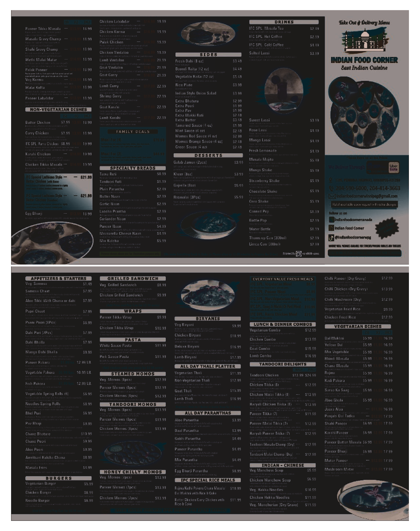
Task: Click the TANDOORI DELIGHTS header
Action: 283,364
